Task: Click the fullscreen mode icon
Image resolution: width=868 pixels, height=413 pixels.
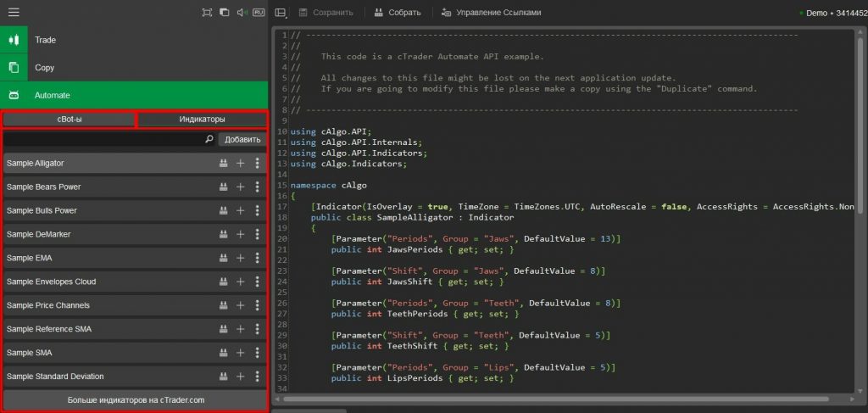Action: [208, 13]
